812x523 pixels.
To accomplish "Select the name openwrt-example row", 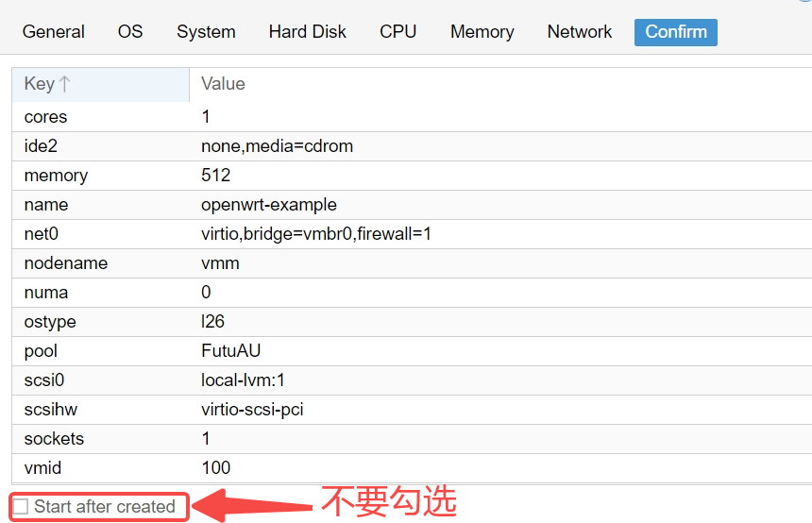I will [x=412, y=205].
